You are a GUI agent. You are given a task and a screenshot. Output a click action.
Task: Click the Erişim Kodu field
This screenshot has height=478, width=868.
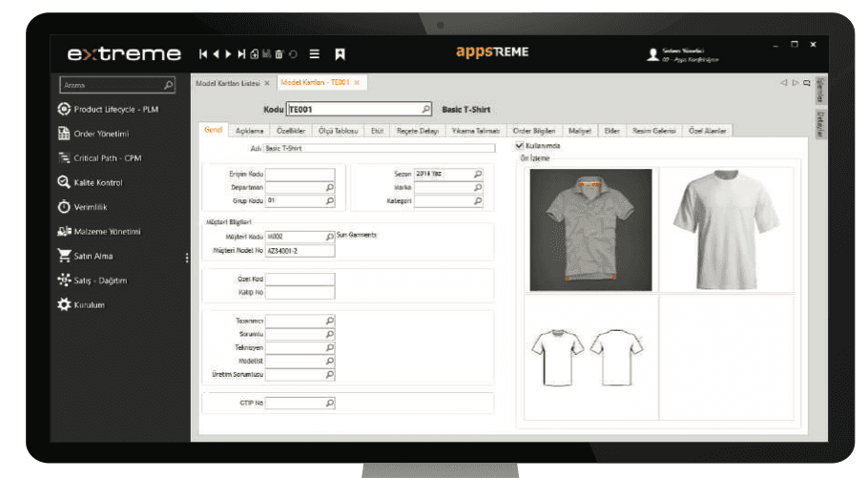click(300, 174)
